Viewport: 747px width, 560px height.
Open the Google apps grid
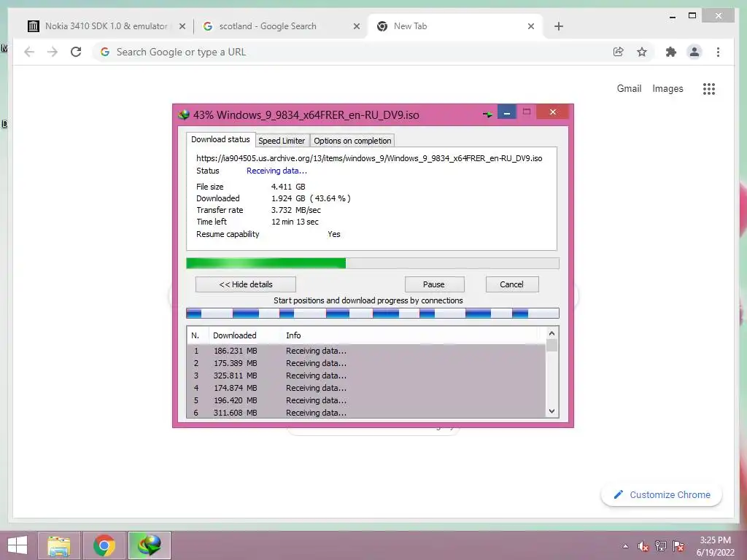709,88
